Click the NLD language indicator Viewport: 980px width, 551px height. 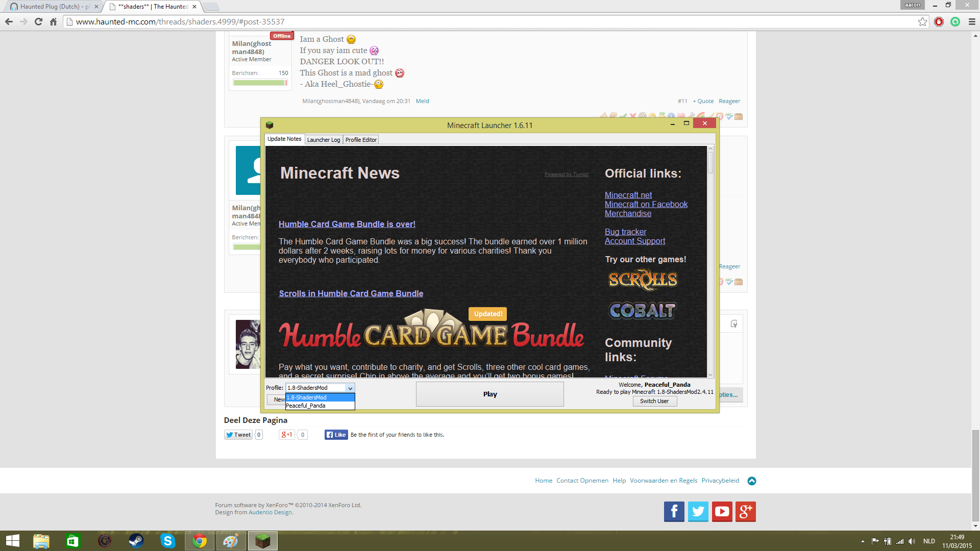tap(929, 541)
